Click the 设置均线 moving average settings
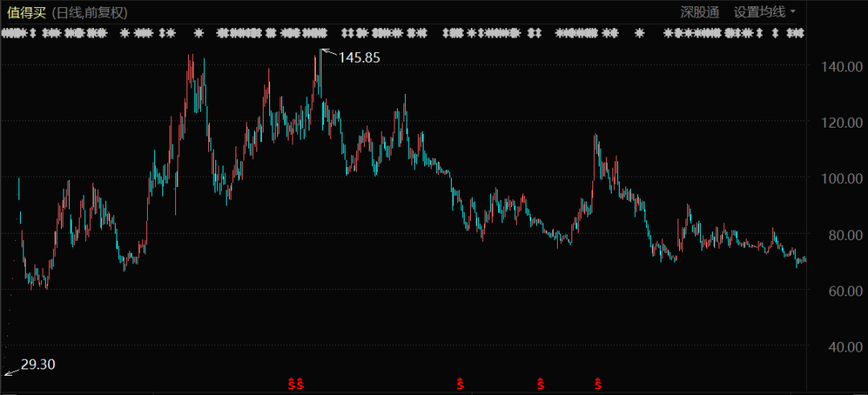Screen dimensions: 868x395 (759, 12)
